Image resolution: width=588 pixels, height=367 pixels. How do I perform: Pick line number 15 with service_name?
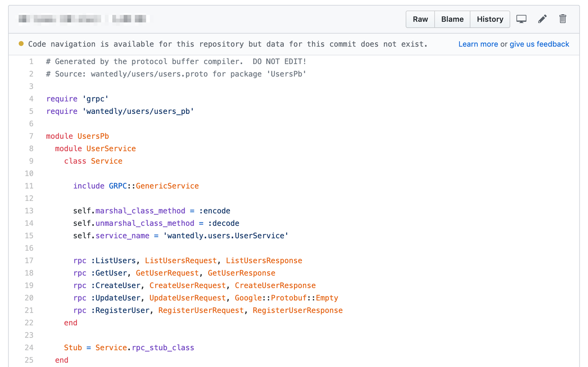pyautogui.click(x=29, y=236)
